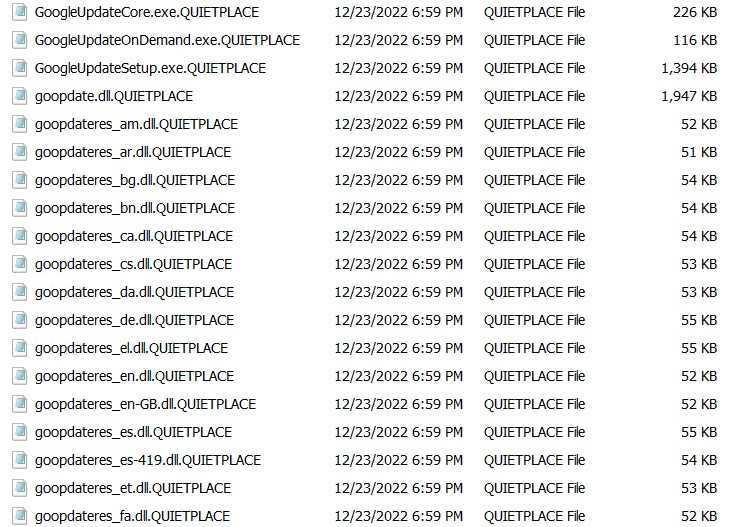The image size is (741, 527).
Task: Select file name goopdateres_en.dll.QUIETPLACE
Action: pyautogui.click(x=134, y=376)
